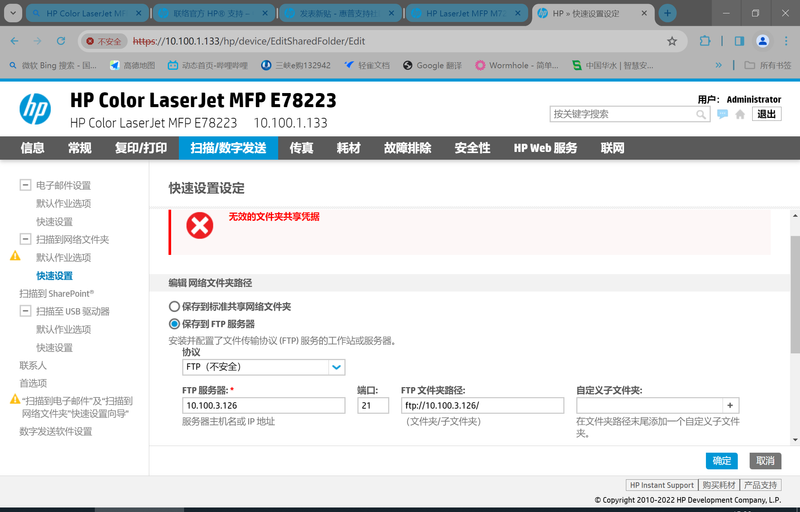Open the Chrome profile avatar icon

pyautogui.click(x=762, y=41)
